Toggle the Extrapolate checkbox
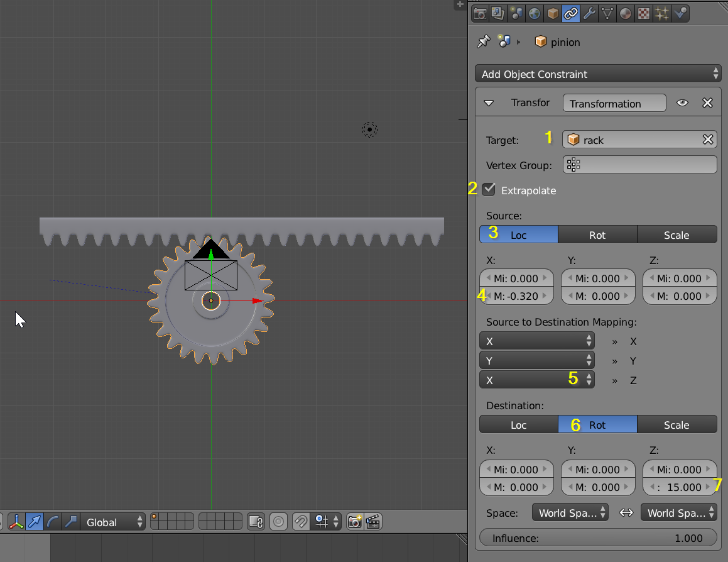 (x=489, y=189)
